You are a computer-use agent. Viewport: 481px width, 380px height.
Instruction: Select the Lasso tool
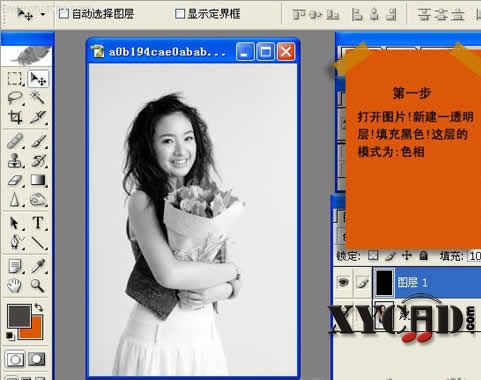pos(15,98)
